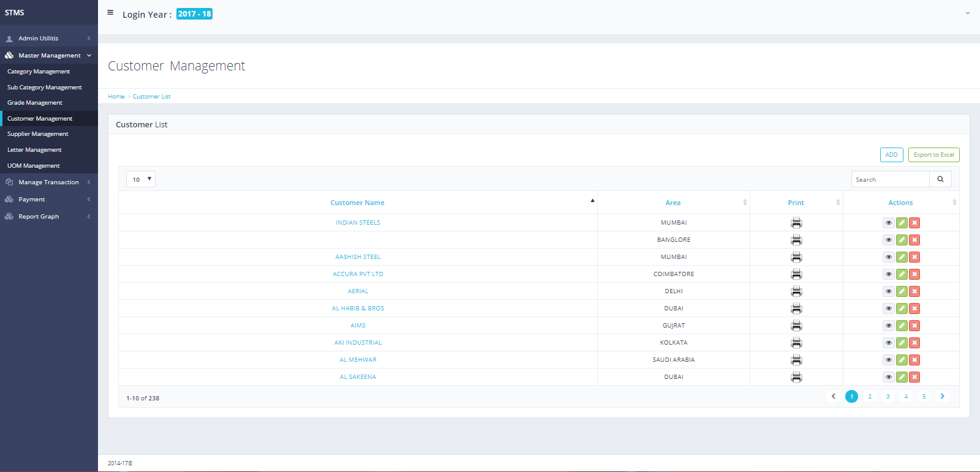Sort the table by Customer Name column
980x472 pixels.
pyautogui.click(x=358, y=203)
